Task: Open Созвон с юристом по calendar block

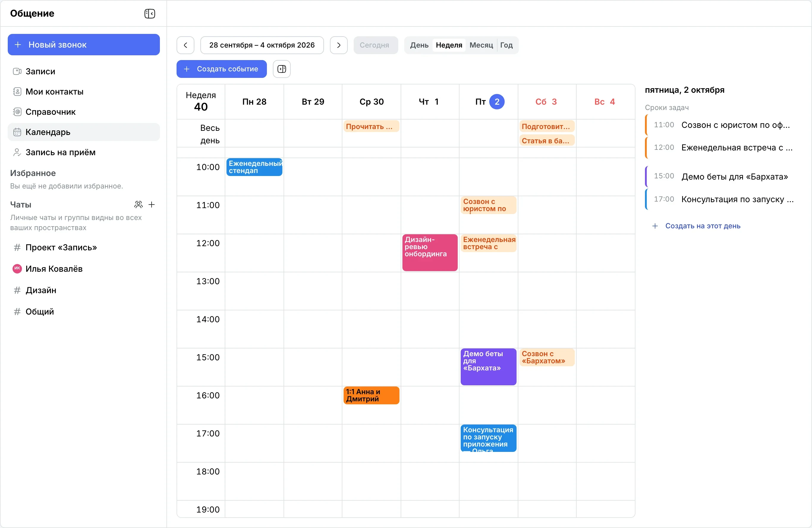Action: point(488,205)
